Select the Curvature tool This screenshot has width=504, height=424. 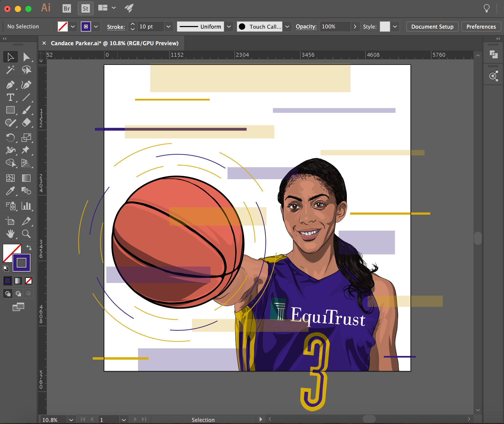tap(26, 85)
